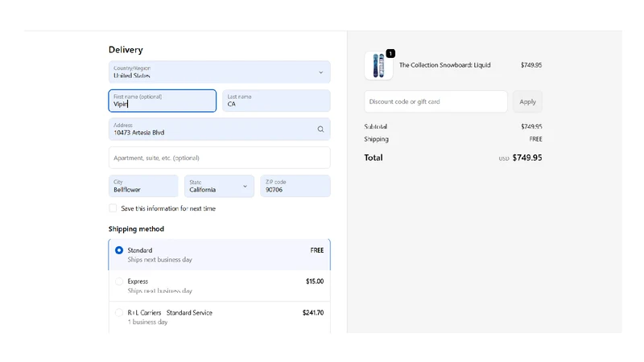Click the Delivery section heading

(x=126, y=50)
